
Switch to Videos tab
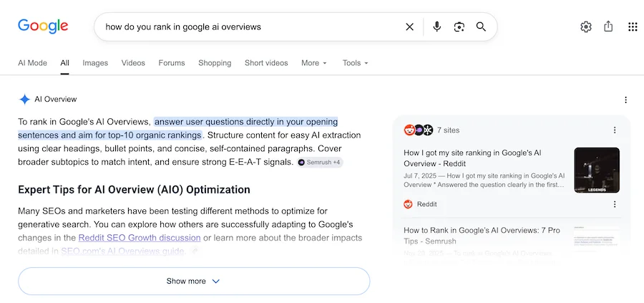coord(133,63)
